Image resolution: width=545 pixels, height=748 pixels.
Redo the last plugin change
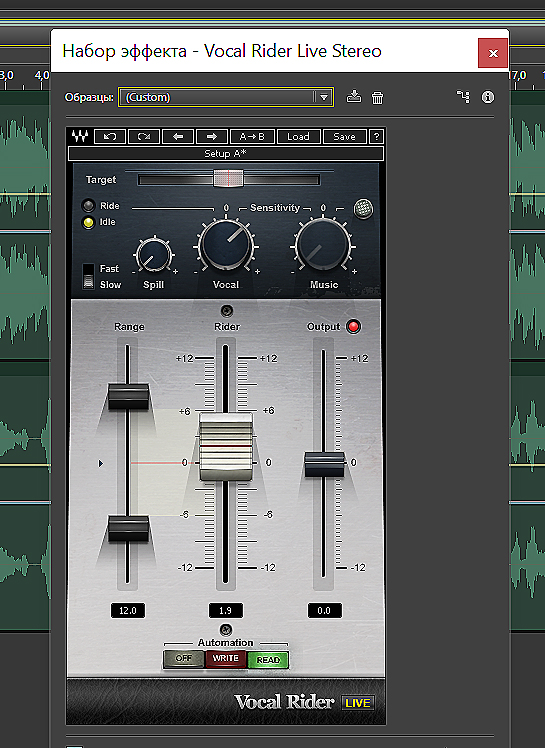click(144, 136)
